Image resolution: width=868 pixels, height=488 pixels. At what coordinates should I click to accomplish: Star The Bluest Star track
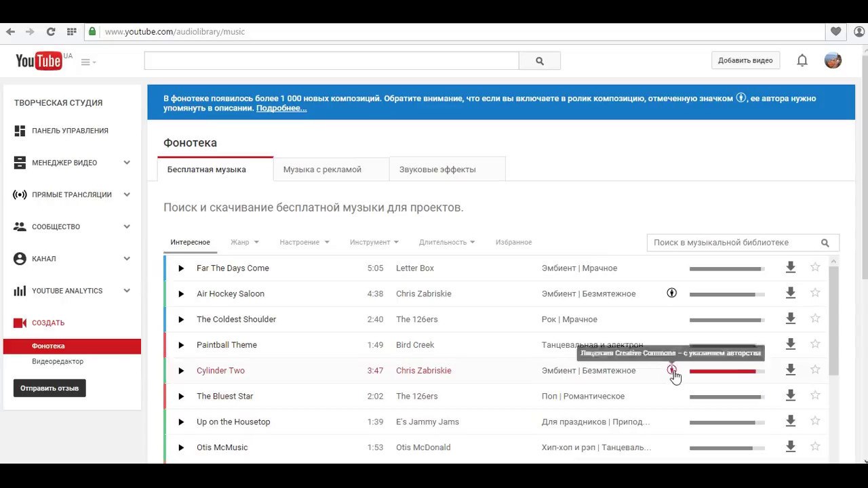815,395
